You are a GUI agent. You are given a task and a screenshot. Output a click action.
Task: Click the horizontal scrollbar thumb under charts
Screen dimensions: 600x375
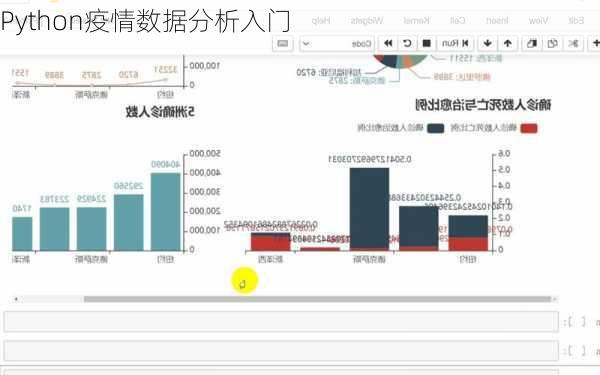(x=317, y=299)
